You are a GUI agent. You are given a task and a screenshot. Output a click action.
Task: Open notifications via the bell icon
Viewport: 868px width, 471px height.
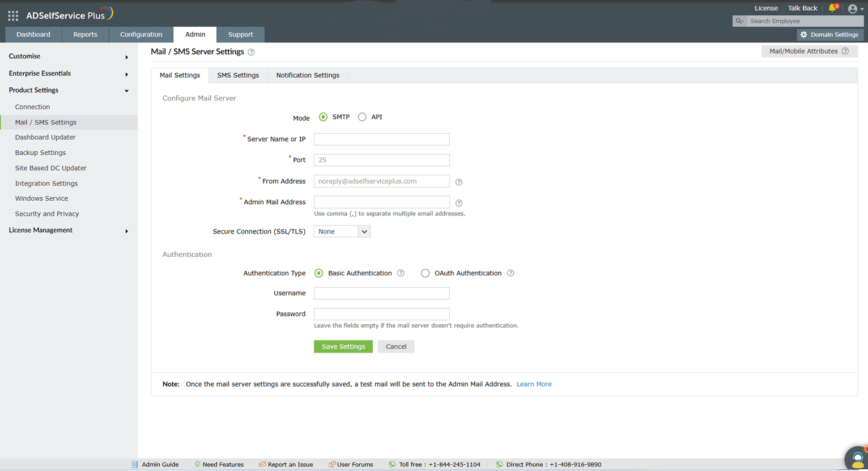[832, 8]
